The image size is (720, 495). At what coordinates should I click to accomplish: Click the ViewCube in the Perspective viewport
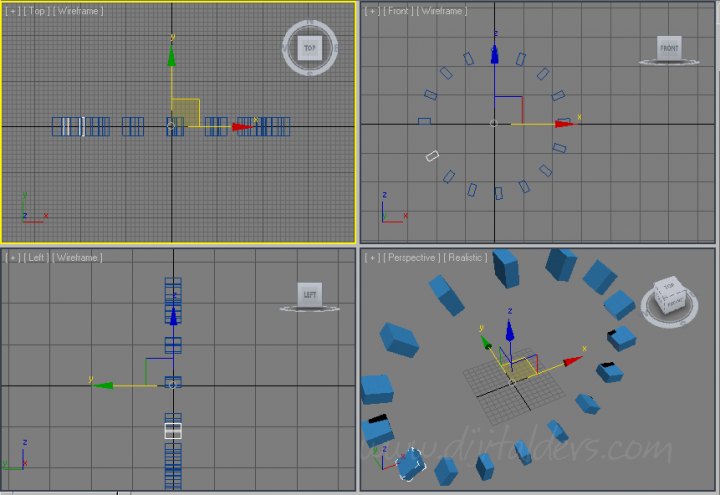668,298
